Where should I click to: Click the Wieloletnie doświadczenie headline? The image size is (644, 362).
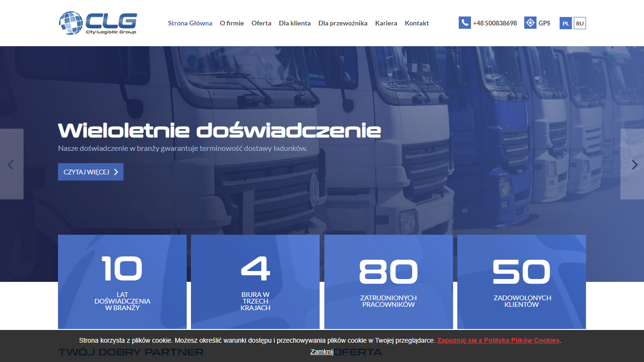(219, 131)
